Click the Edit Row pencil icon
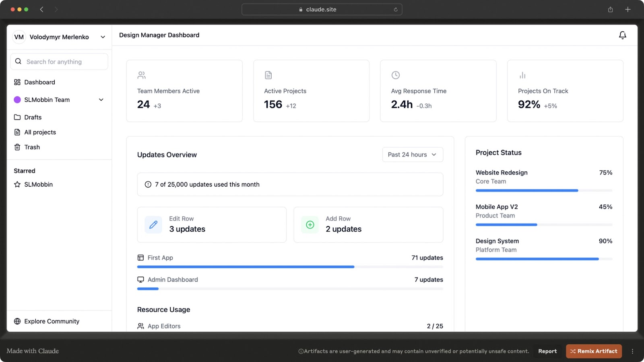This screenshot has height=362, width=644. [153, 225]
